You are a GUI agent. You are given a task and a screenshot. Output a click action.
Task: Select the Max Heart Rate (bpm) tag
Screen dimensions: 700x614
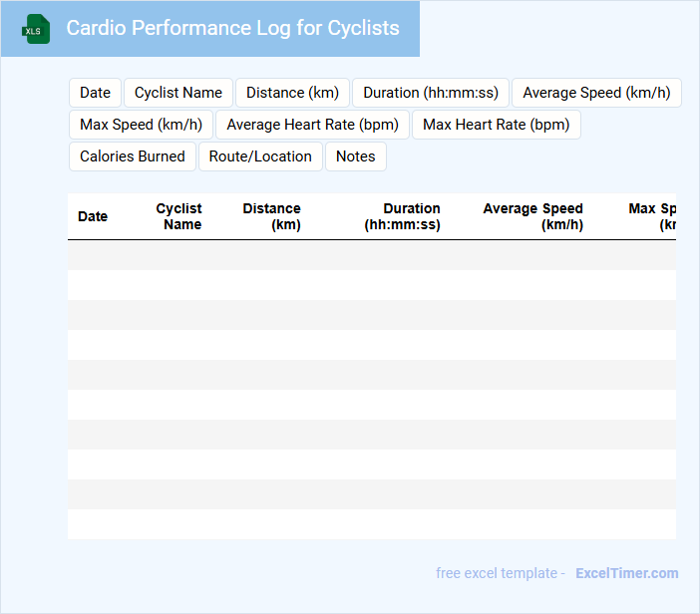click(496, 125)
